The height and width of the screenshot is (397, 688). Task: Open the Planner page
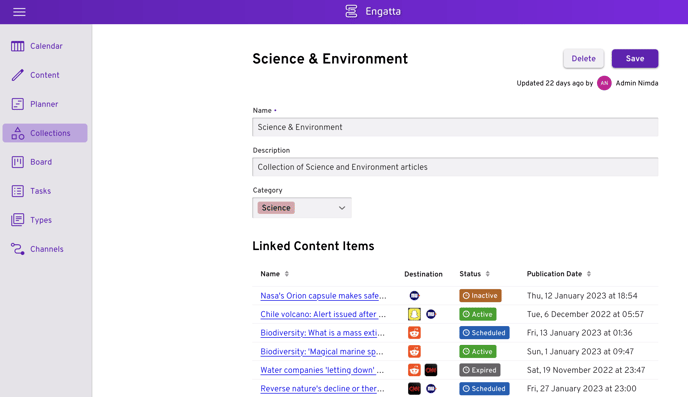[x=45, y=104]
